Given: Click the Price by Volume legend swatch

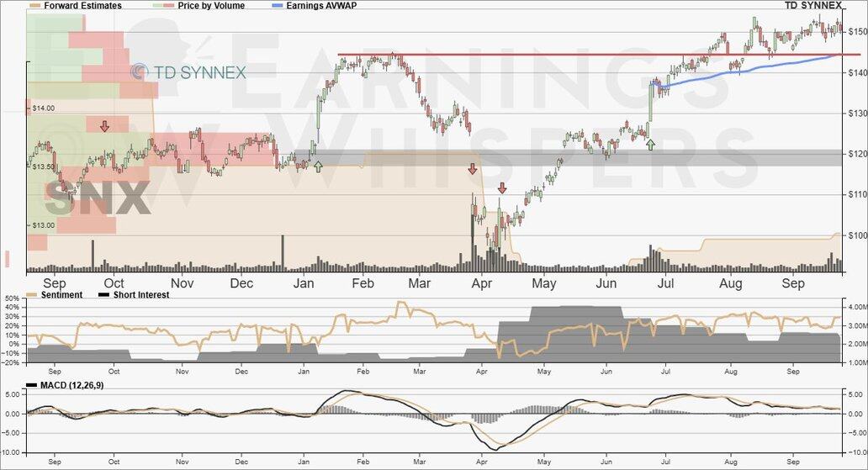Looking at the screenshot, I should (x=163, y=6).
